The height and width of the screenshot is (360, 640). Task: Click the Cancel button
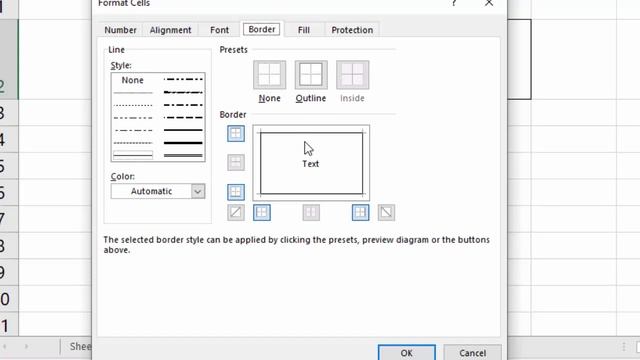point(473,353)
